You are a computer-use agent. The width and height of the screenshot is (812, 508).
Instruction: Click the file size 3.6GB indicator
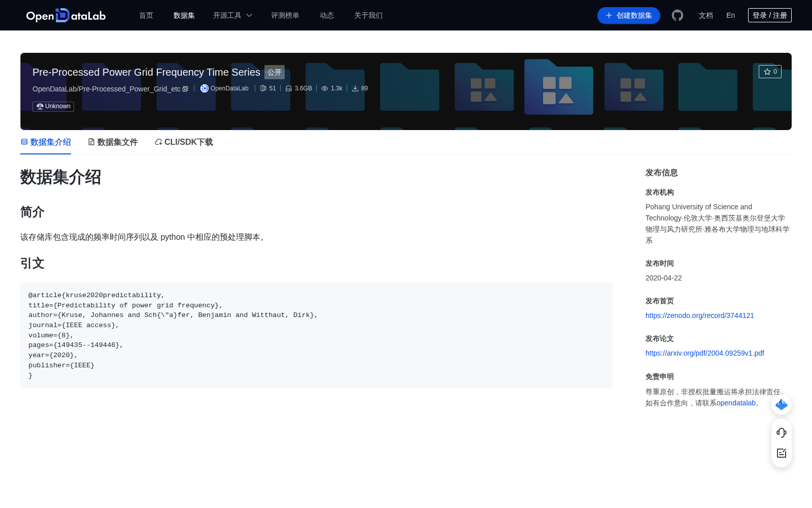pyautogui.click(x=298, y=88)
